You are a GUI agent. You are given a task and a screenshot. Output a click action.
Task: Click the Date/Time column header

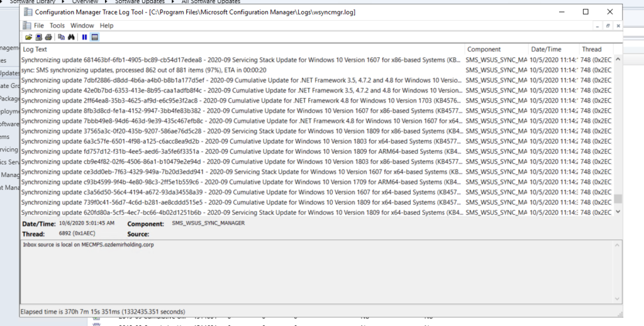tap(553, 49)
